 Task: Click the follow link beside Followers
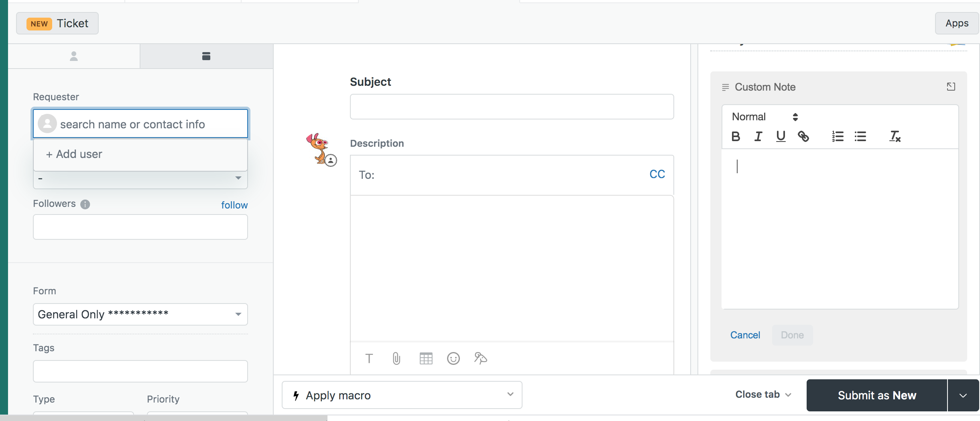234,205
